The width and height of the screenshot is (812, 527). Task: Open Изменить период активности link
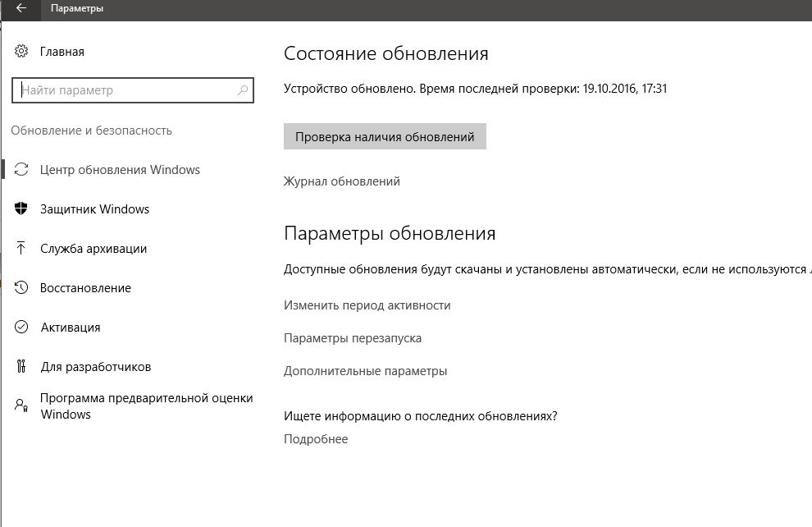coord(367,305)
